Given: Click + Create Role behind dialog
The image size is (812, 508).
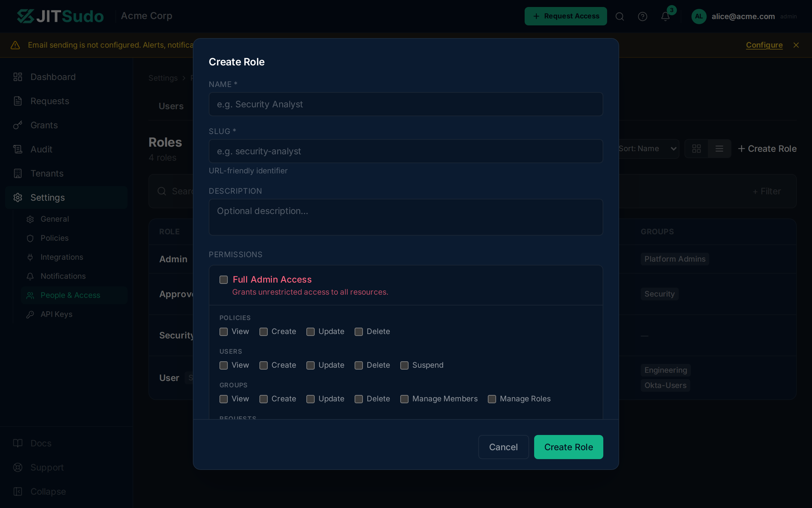Looking at the screenshot, I should tap(767, 149).
